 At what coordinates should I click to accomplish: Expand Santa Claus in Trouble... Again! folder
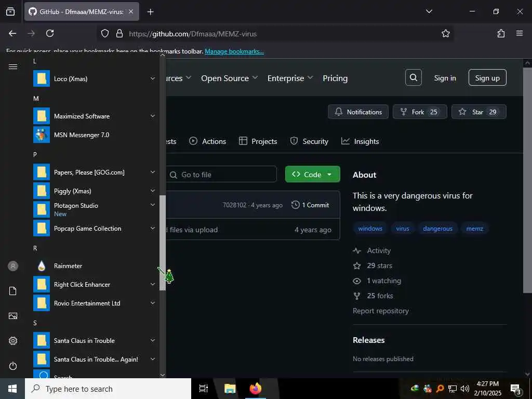(153, 359)
